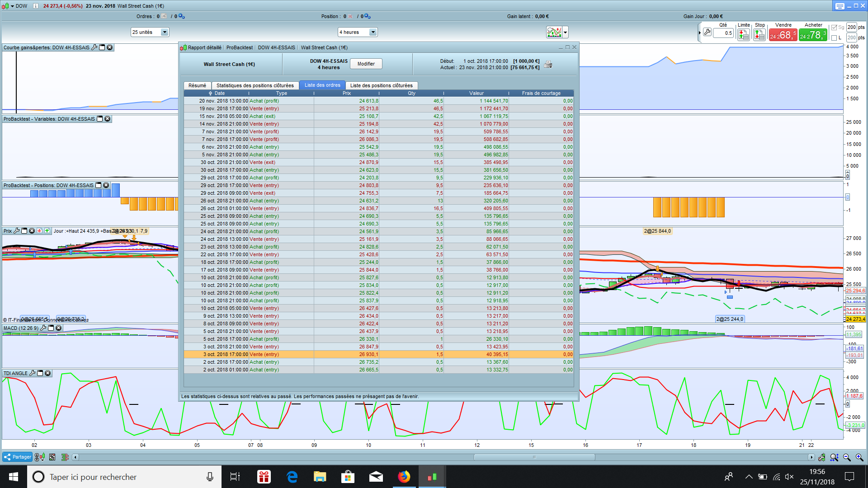Click the Stop order icon
This screenshot has width=868, height=488.
759,35
